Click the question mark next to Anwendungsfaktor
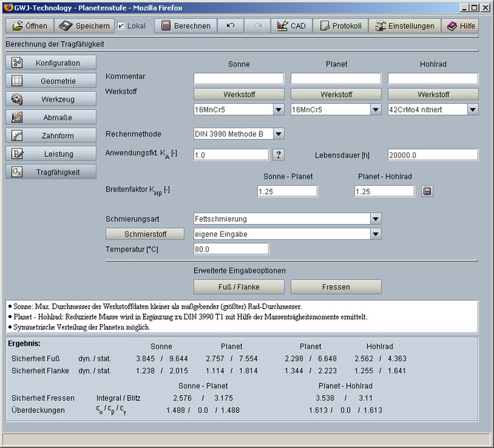This screenshot has width=494, height=448. tap(278, 155)
